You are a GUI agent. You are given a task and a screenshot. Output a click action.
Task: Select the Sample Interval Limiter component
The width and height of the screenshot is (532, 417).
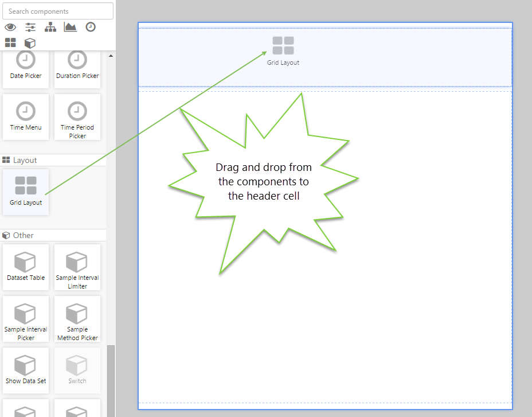pyautogui.click(x=77, y=267)
